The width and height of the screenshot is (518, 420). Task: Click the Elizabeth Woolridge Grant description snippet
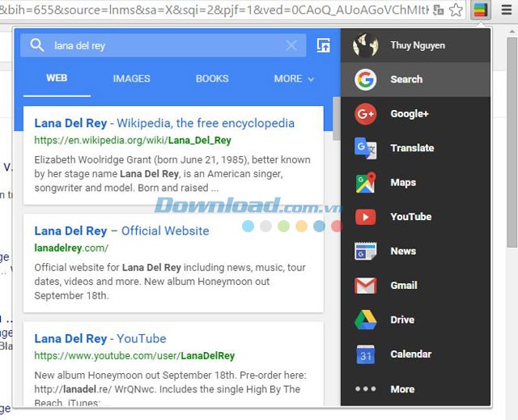pos(172,174)
